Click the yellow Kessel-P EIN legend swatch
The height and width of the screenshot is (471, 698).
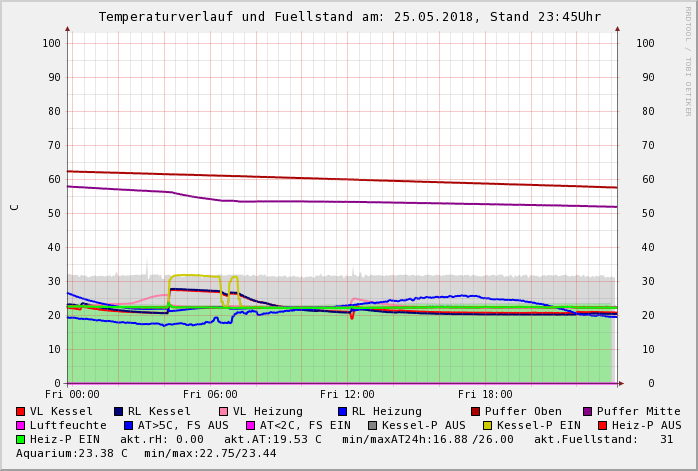(487, 426)
